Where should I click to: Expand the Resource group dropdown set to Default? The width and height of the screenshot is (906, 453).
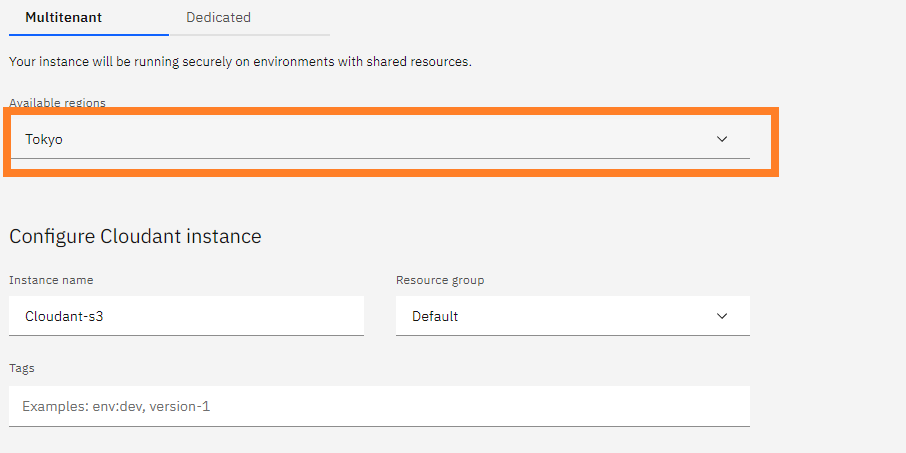(x=572, y=316)
